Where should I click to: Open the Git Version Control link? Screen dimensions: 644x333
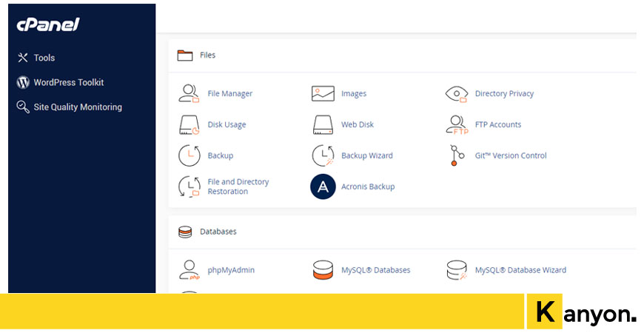(x=511, y=155)
